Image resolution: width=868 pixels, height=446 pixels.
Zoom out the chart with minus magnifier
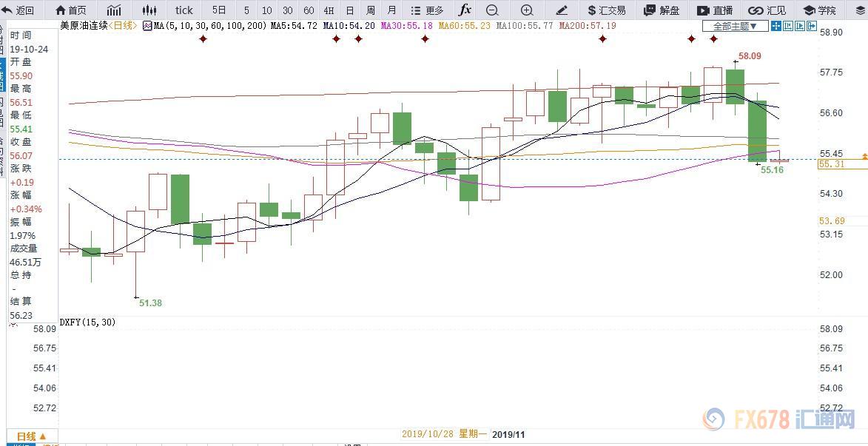coord(492,10)
